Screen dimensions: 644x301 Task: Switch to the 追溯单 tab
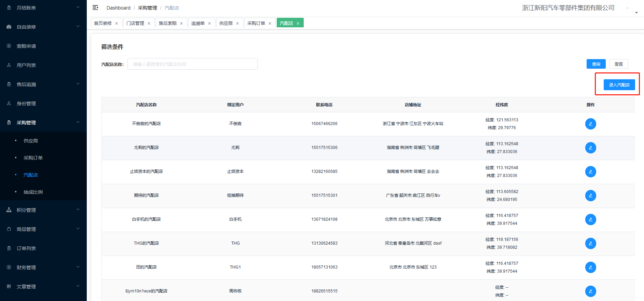click(198, 23)
